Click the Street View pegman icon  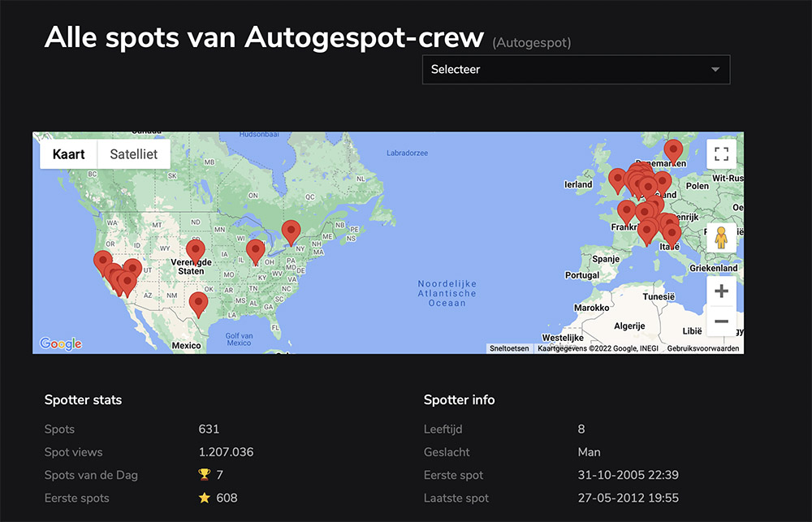[x=721, y=238]
